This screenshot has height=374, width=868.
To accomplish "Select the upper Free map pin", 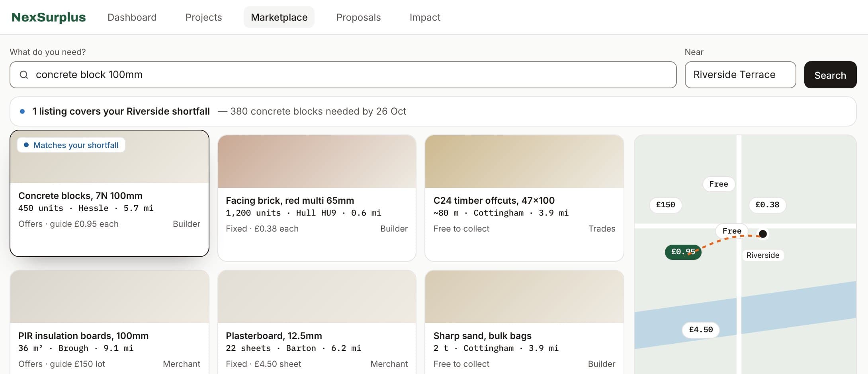I will point(719,184).
